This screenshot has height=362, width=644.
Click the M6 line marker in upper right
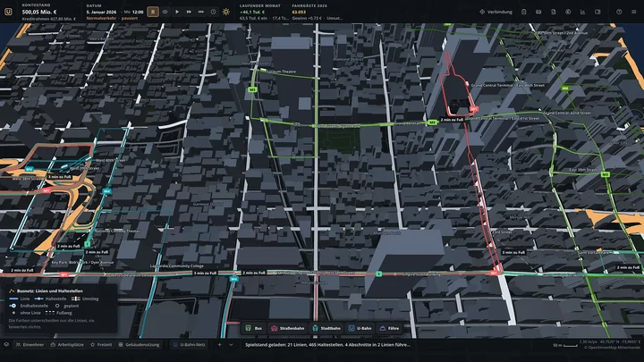pos(565,88)
